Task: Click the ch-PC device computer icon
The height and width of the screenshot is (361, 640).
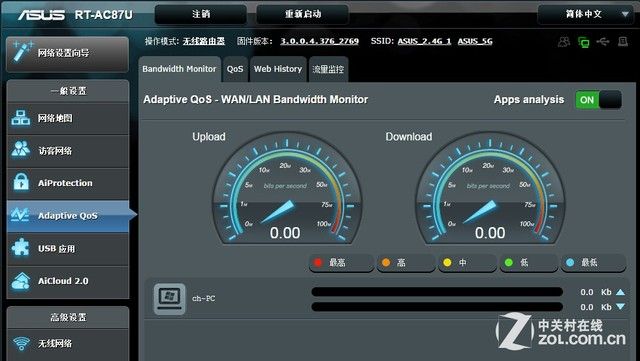Action: pos(169,299)
